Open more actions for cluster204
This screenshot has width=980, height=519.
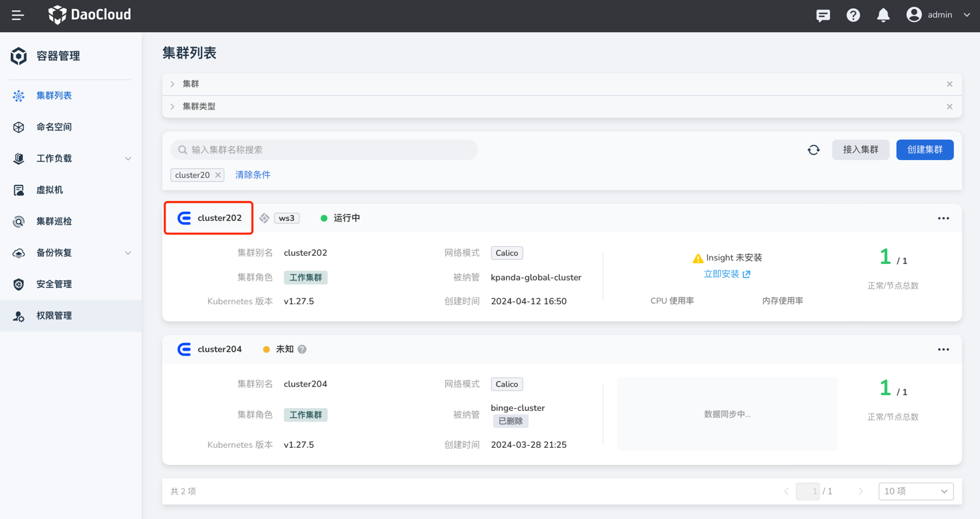pos(943,349)
